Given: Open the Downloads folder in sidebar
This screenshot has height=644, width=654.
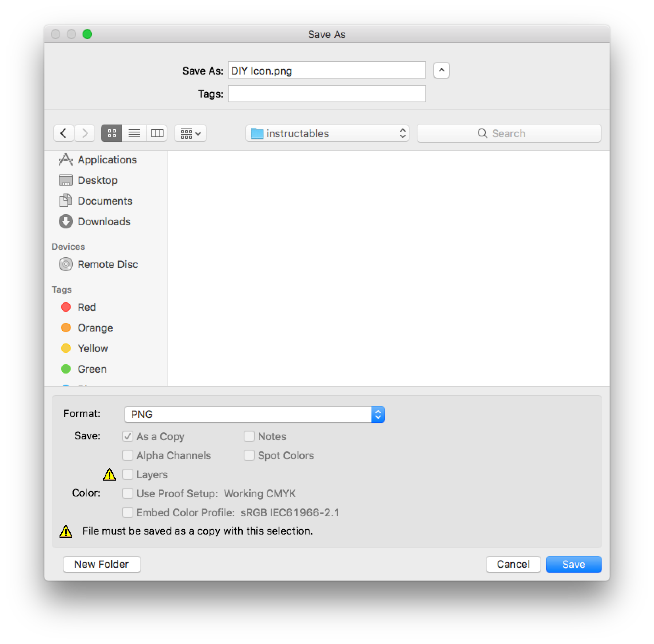Looking at the screenshot, I should [x=104, y=222].
